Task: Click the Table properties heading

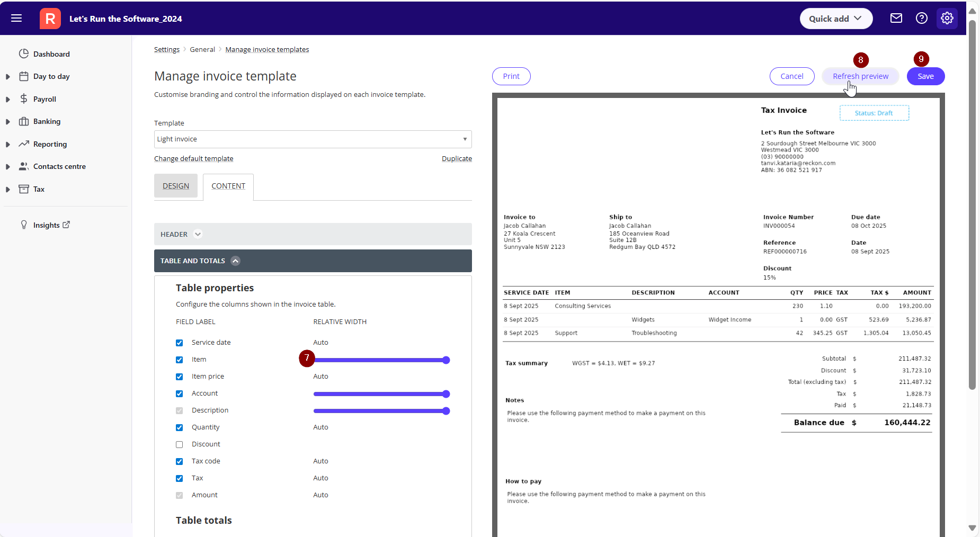Action: (x=215, y=288)
